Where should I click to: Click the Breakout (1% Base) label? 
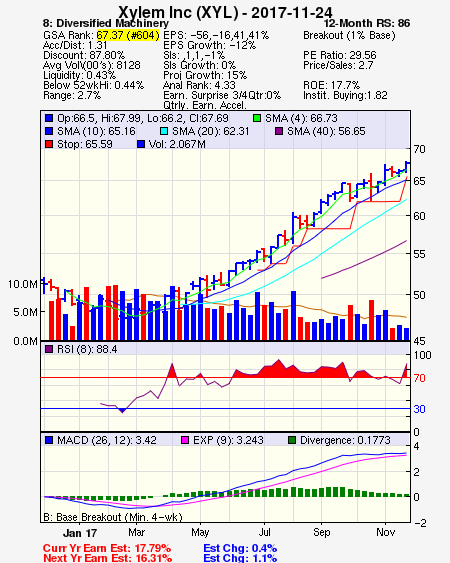(x=349, y=35)
